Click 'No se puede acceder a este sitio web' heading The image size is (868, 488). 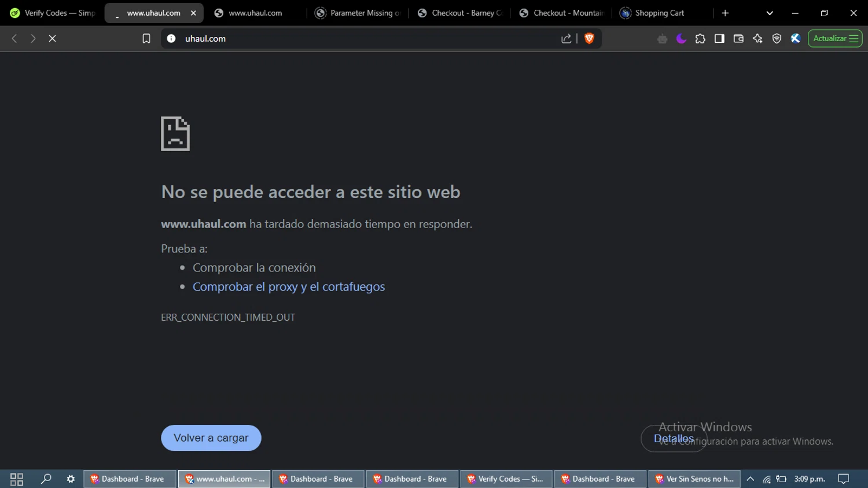[x=311, y=192]
